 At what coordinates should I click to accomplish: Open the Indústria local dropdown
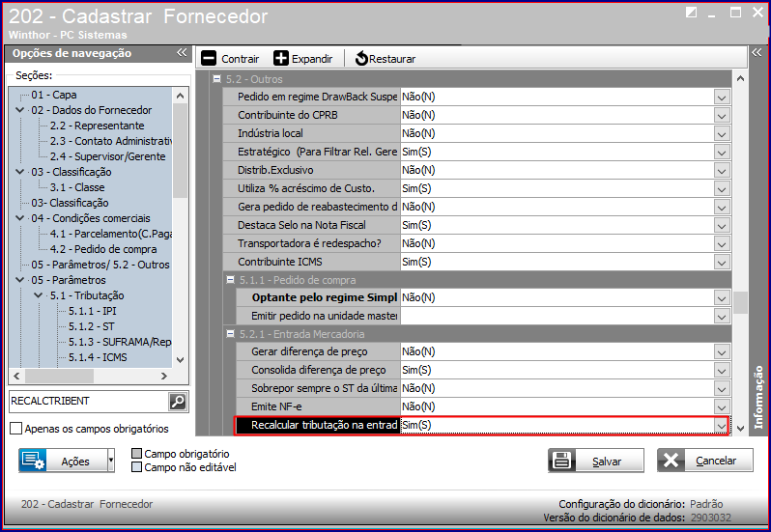click(722, 133)
